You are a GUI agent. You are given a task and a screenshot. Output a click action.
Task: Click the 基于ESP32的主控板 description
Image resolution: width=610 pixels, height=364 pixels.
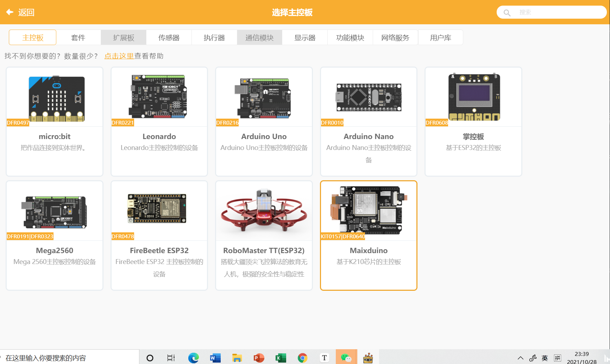tap(473, 148)
